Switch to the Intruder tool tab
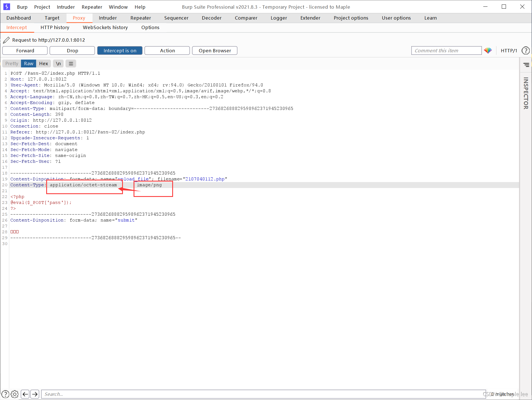 pos(108,18)
